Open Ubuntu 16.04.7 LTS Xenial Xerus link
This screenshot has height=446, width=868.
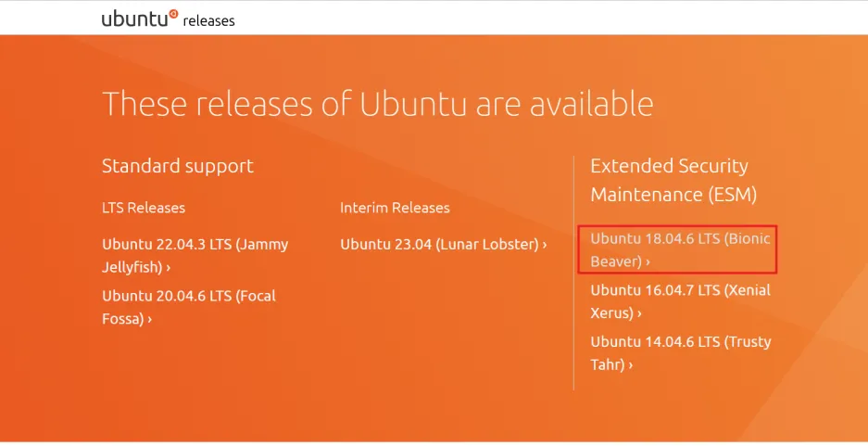680,301
